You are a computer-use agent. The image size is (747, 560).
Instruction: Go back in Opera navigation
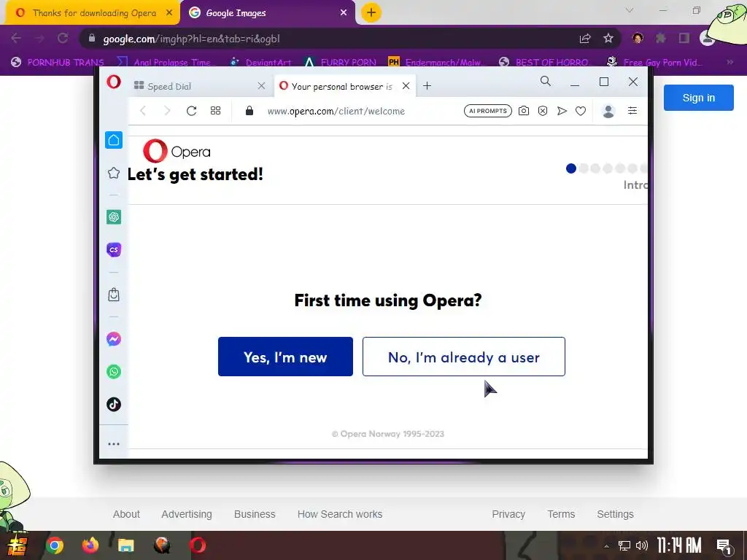[x=142, y=111]
